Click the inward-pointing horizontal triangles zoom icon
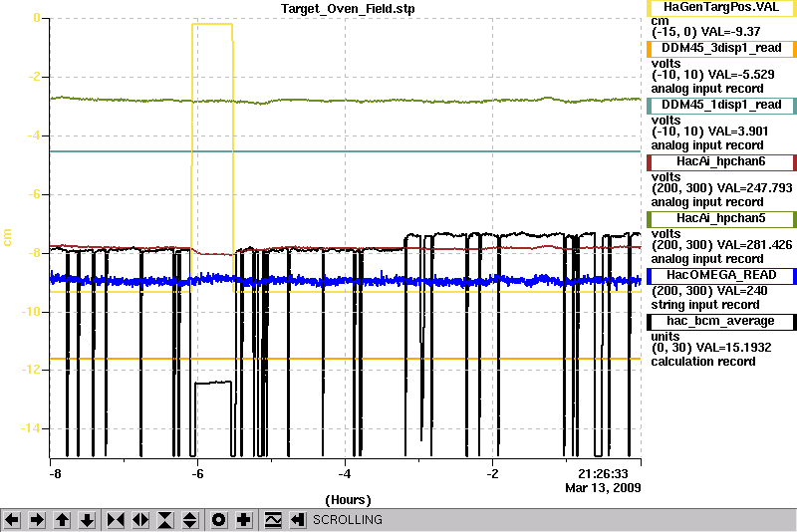797x532 pixels. pyautogui.click(x=116, y=520)
